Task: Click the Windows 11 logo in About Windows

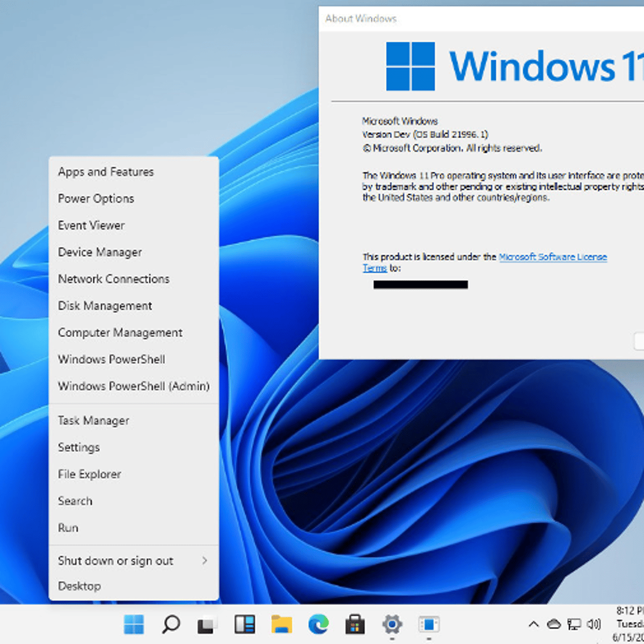Action: pyautogui.click(x=515, y=67)
